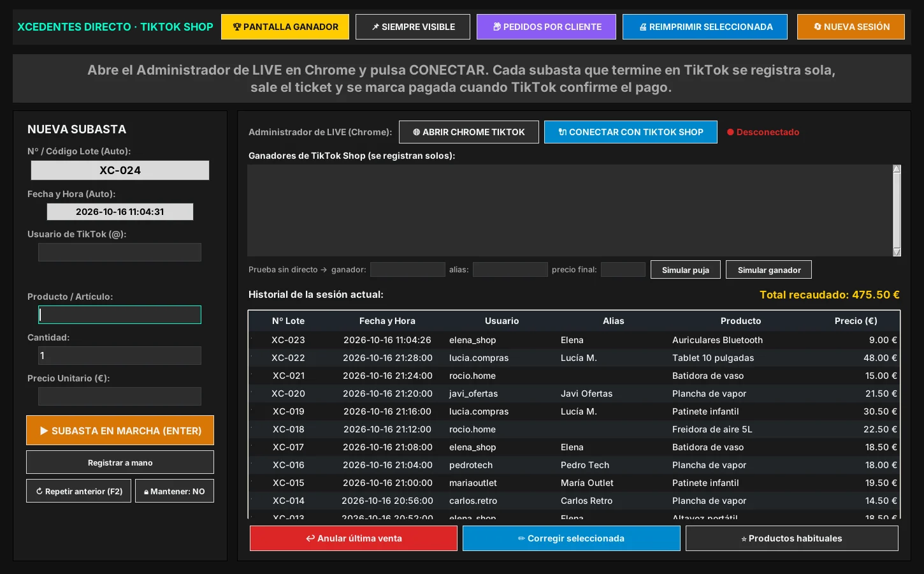Click Conectar con TikTok Shop
Screen dimensions: 924x574
(631, 132)
